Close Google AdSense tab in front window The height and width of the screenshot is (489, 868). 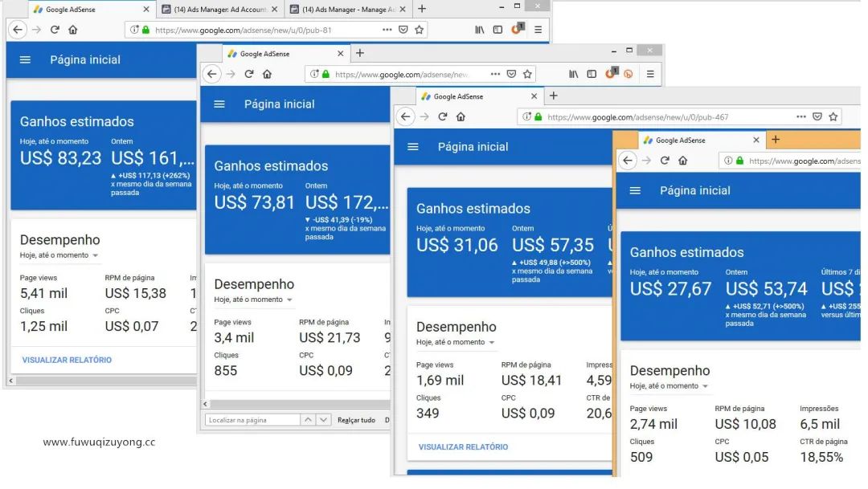[x=755, y=141]
